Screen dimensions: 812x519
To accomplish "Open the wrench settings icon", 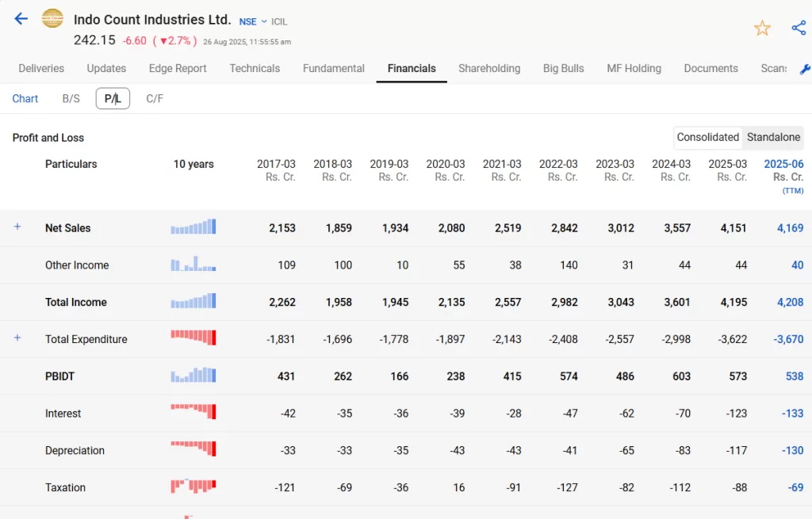I will tap(805, 69).
